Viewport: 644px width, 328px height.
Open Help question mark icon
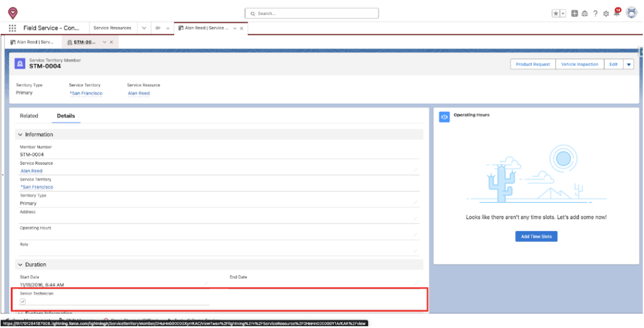pos(596,14)
